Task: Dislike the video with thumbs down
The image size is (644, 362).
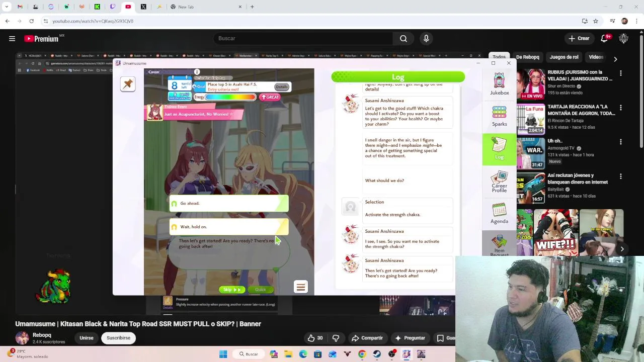Action: 336,338
